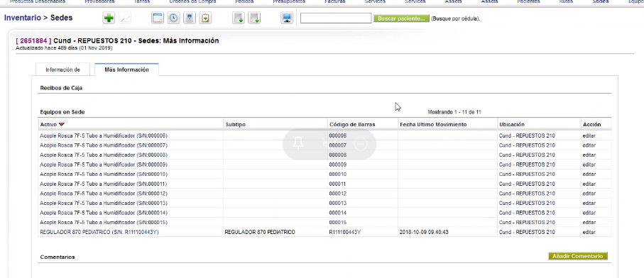Click the Ubicación column header

click(x=511, y=124)
